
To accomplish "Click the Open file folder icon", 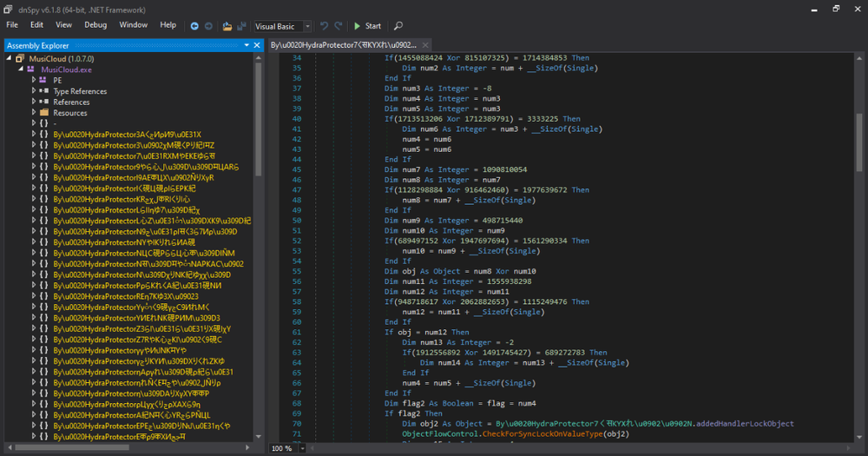I will [x=227, y=26].
